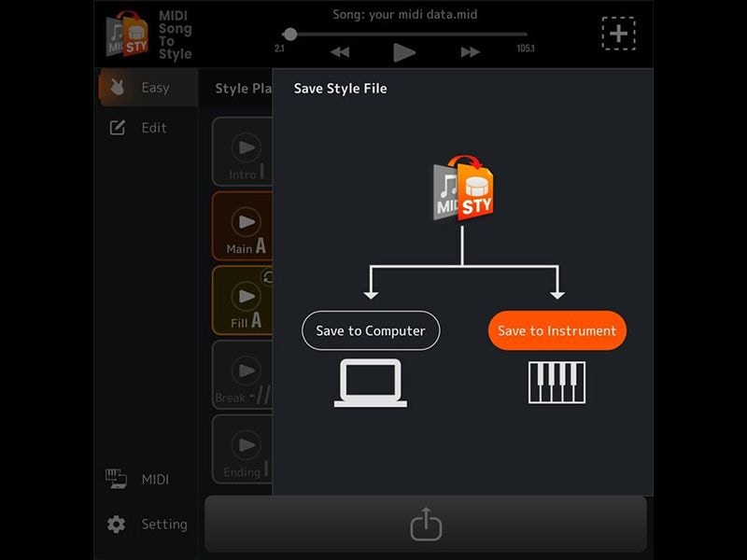The image size is (747, 560).
Task: Click the share export button at bottom
Action: click(x=426, y=524)
